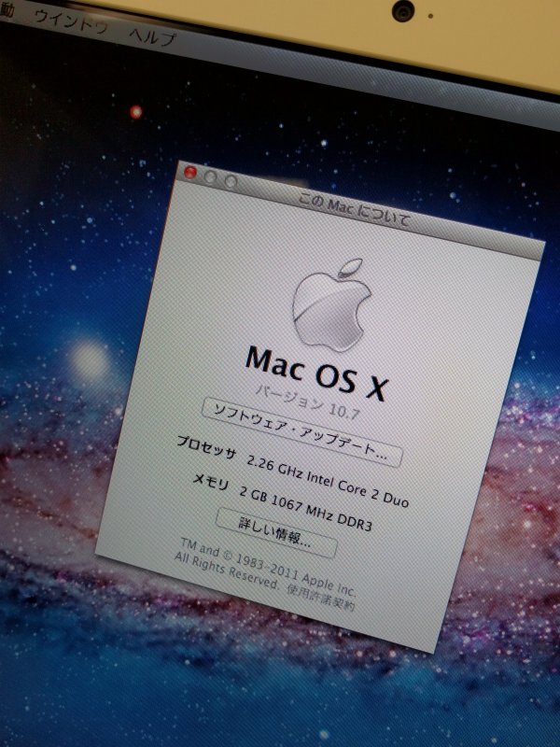Click the 詳しい情報 button
Image resolution: width=560 pixels, height=747 pixels.
click(276, 532)
